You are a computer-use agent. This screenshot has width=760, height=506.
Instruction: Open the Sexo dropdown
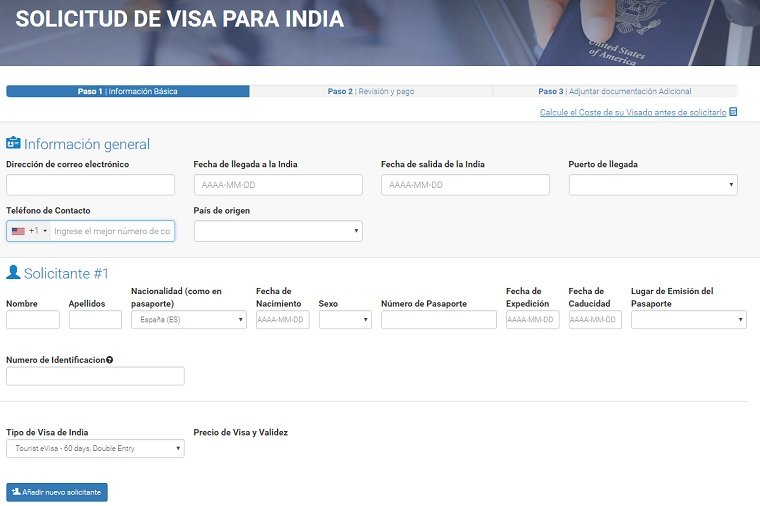pos(345,320)
